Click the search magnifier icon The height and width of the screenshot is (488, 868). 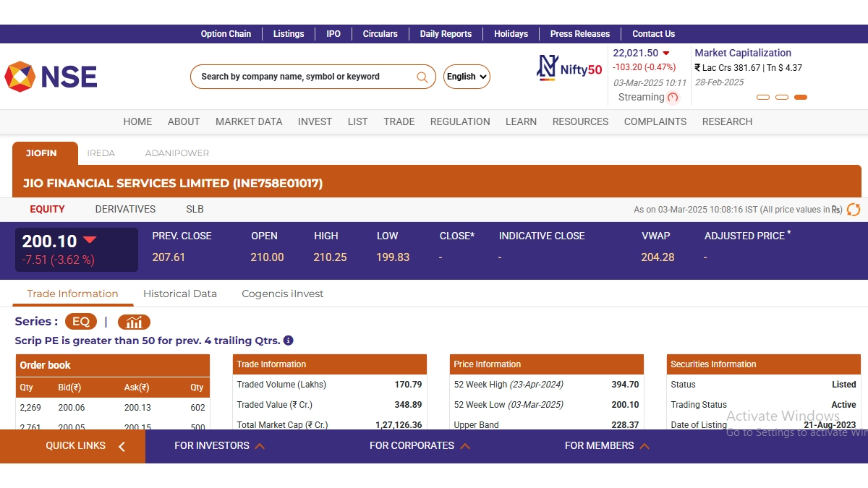pos(422,77)
